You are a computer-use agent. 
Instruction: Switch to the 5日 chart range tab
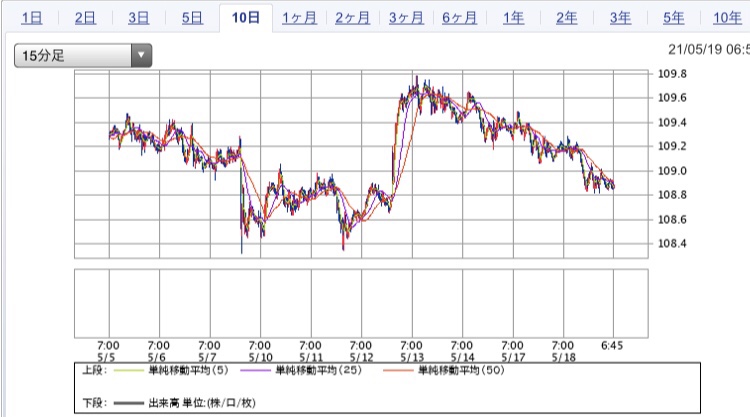click(x=192, y=18)
